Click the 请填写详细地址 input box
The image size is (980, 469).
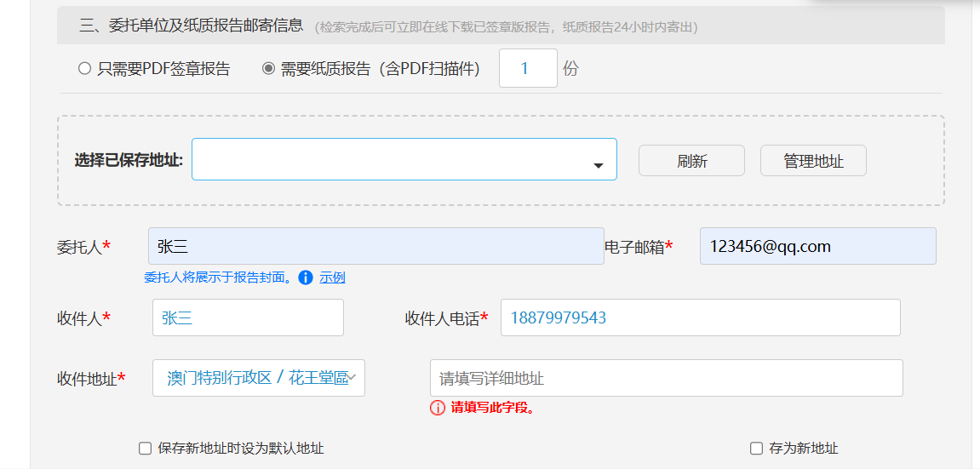pyautogui.click(x=666, y=378)
